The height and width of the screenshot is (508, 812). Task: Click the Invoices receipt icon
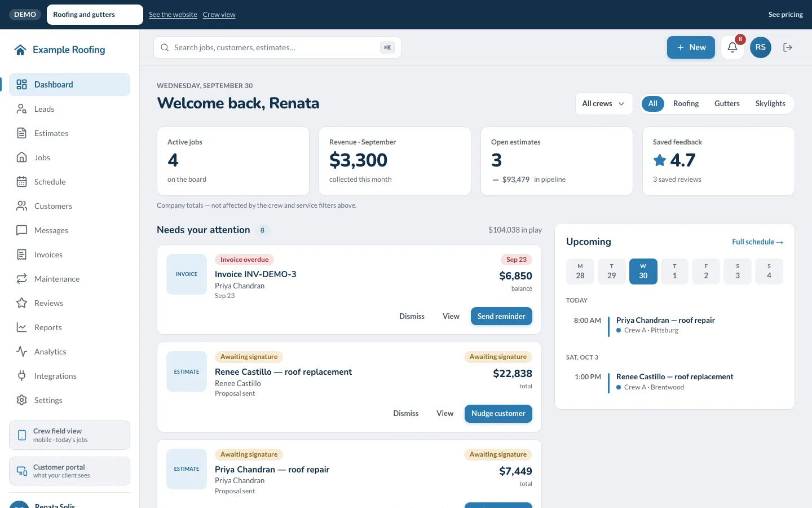coord(22,255)
